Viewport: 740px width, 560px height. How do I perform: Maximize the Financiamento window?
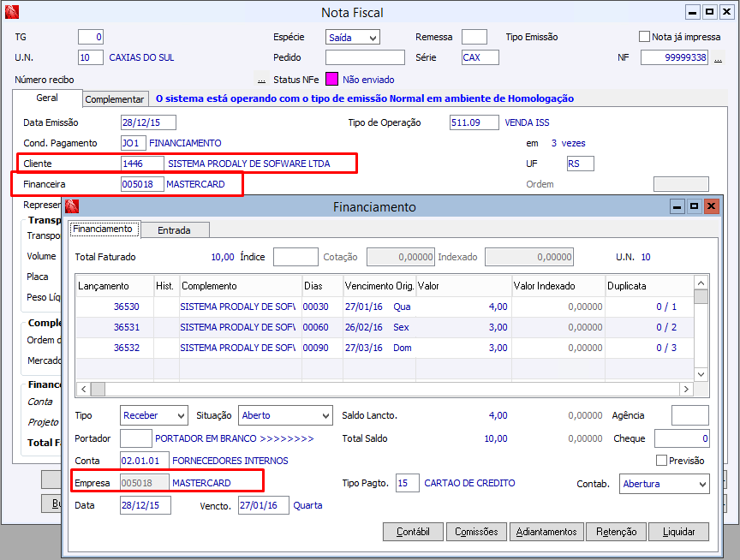pos(694,206)
